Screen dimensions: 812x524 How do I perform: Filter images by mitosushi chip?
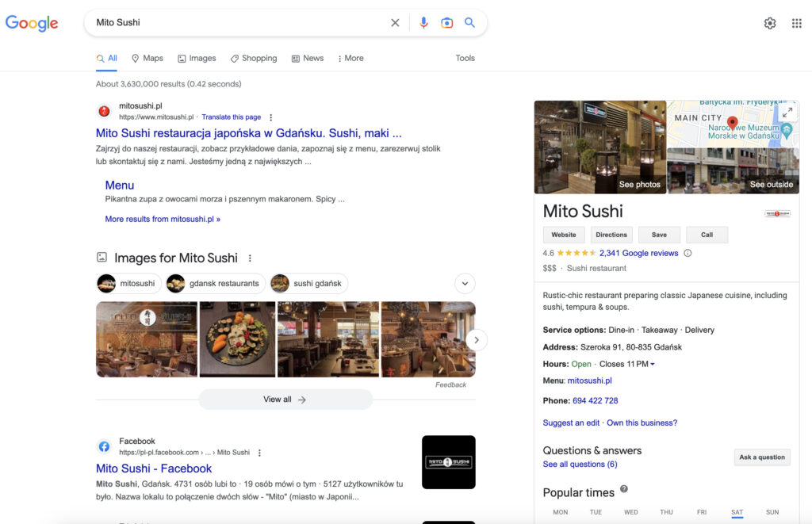pyautogui.click(x=129, y=283)
